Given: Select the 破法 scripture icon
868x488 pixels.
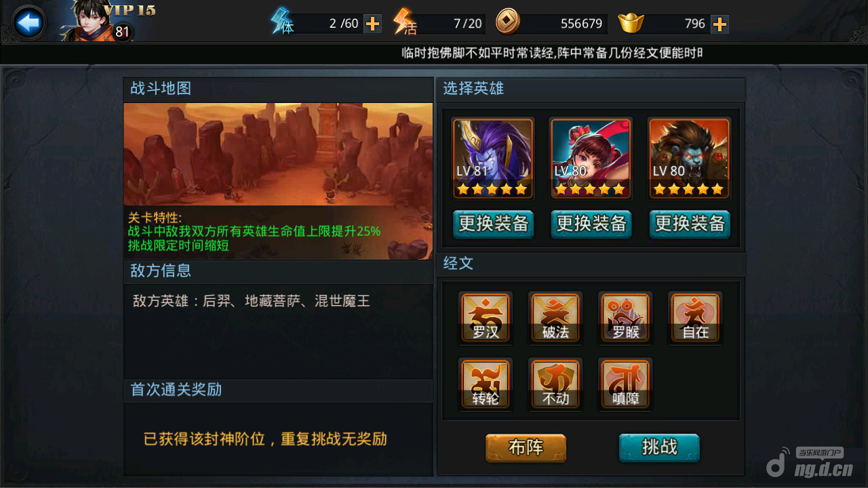Looking at the screenshot, I should [x=556, y=318].
